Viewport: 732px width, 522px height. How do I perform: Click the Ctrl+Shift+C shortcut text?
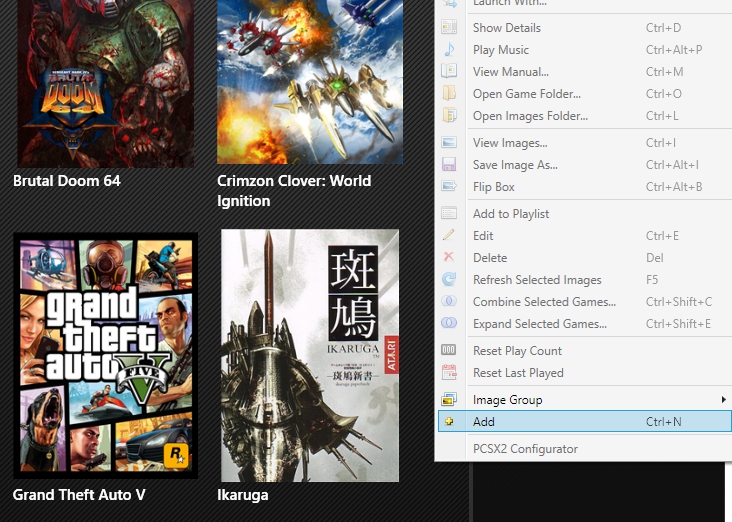pos(679,302)
